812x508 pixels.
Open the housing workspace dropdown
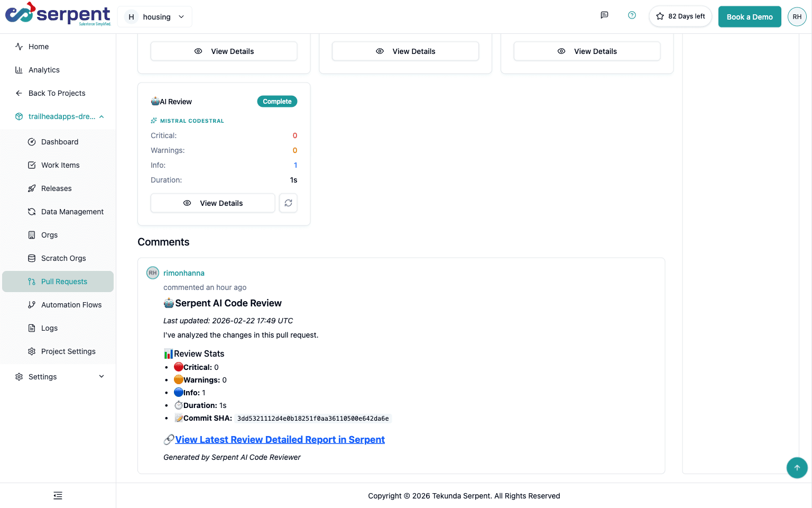[155, 17]
